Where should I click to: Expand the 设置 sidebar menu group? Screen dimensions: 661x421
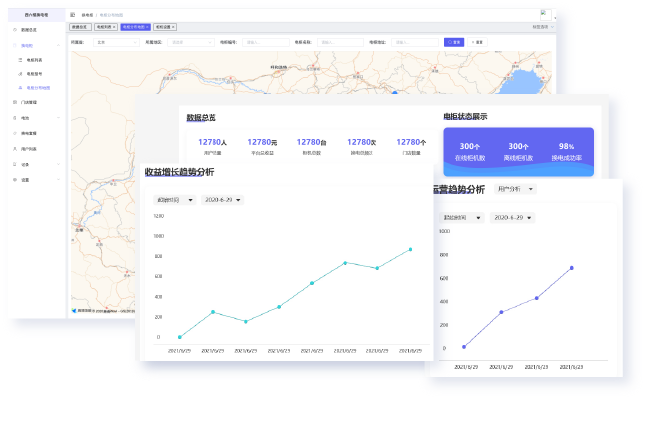tap(58, 180)
